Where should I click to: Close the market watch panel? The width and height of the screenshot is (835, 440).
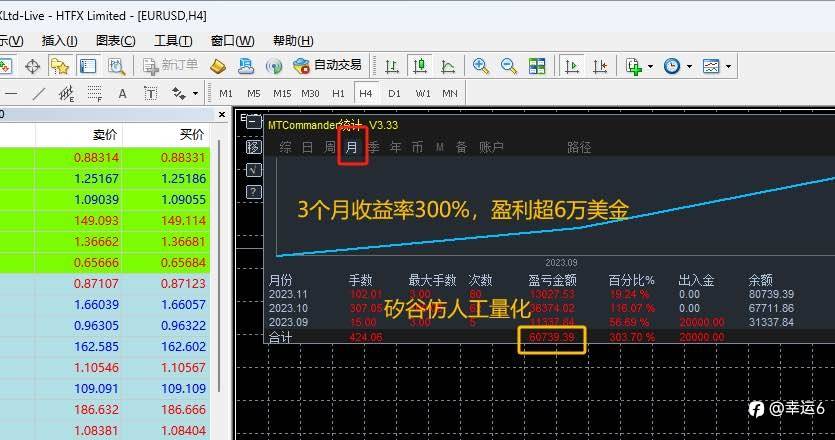tap(222, 115)
